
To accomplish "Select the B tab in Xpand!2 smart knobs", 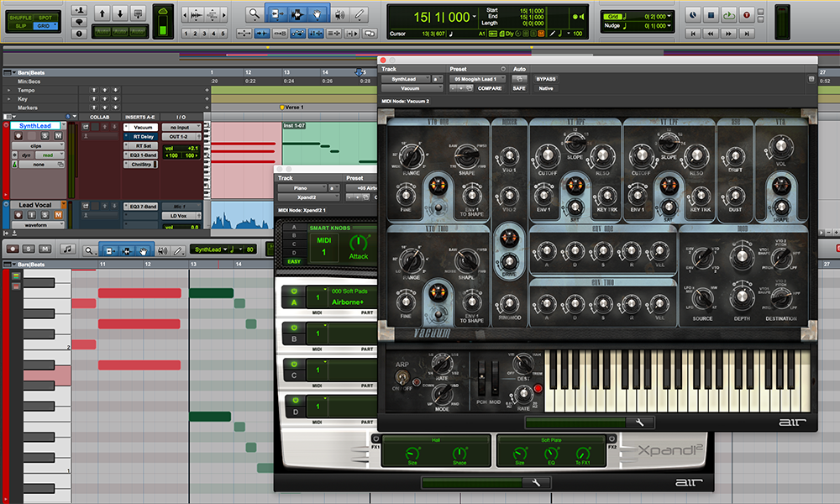I will tap(293, 236).
